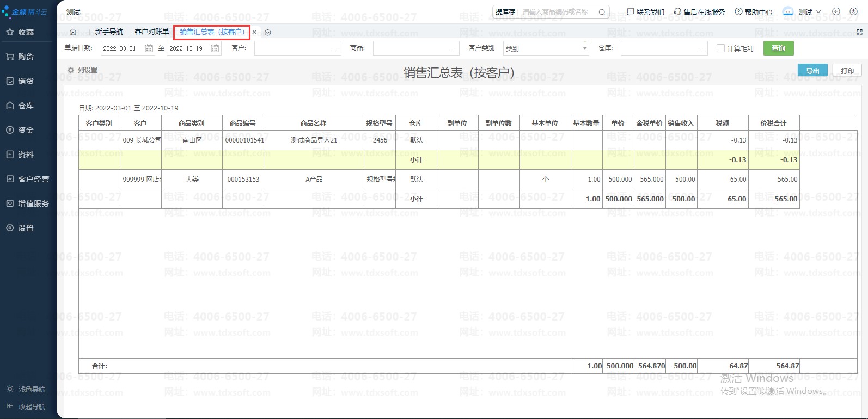Click the home icon tab
The height and width of the screenshot is (419, 868).
[x=73, y=32]
